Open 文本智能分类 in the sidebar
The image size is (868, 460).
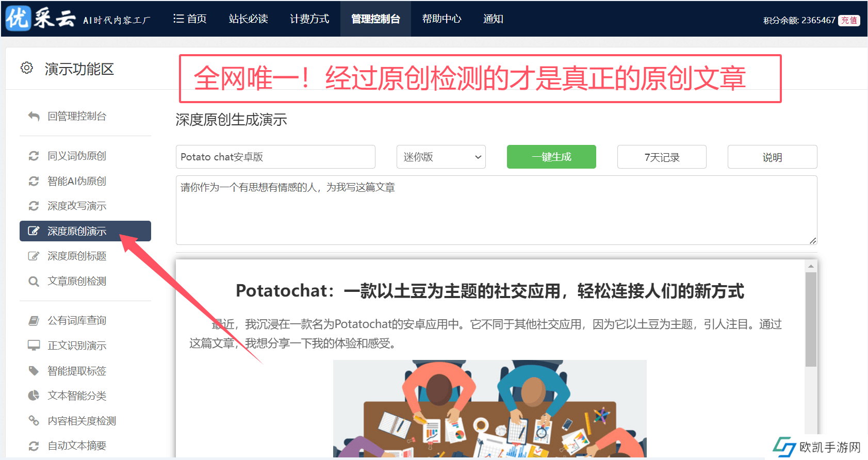click(x=77, y=396)
